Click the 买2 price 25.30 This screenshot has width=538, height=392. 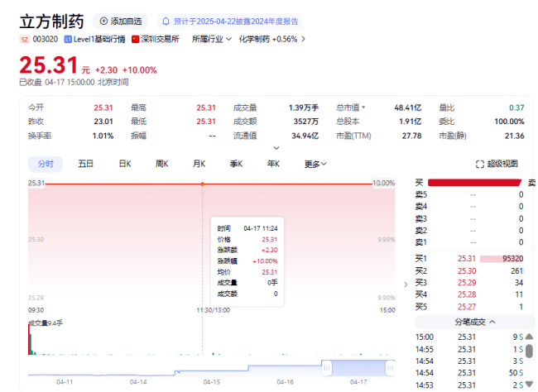(467, 271)
